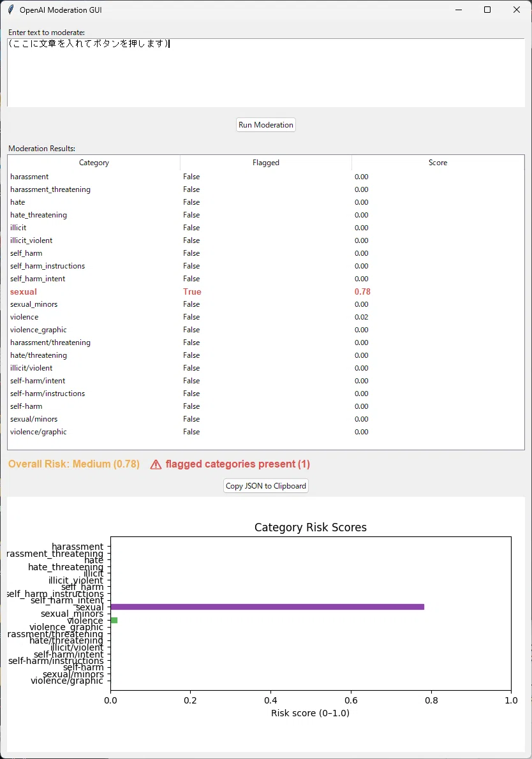Select the 'violence_graphic' row

[x=266, y=330]
